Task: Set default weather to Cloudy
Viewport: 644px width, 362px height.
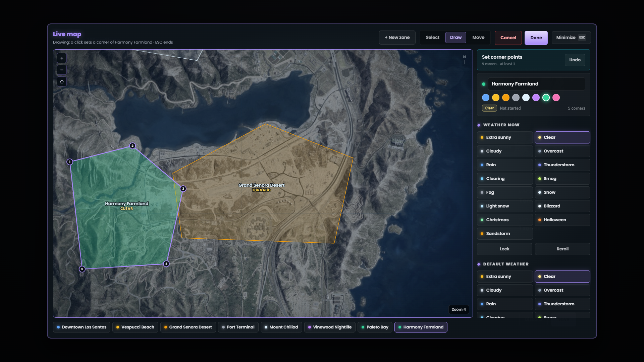Action: (x=505, y=290)
